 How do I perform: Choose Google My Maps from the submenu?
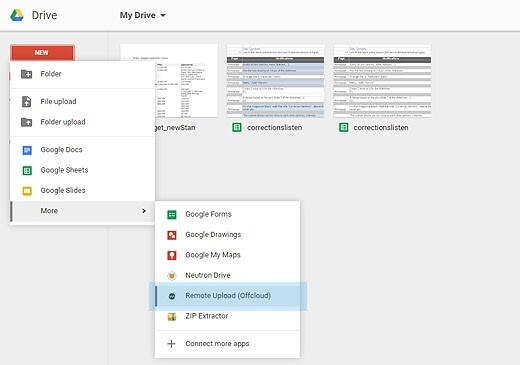coord(227,255)
